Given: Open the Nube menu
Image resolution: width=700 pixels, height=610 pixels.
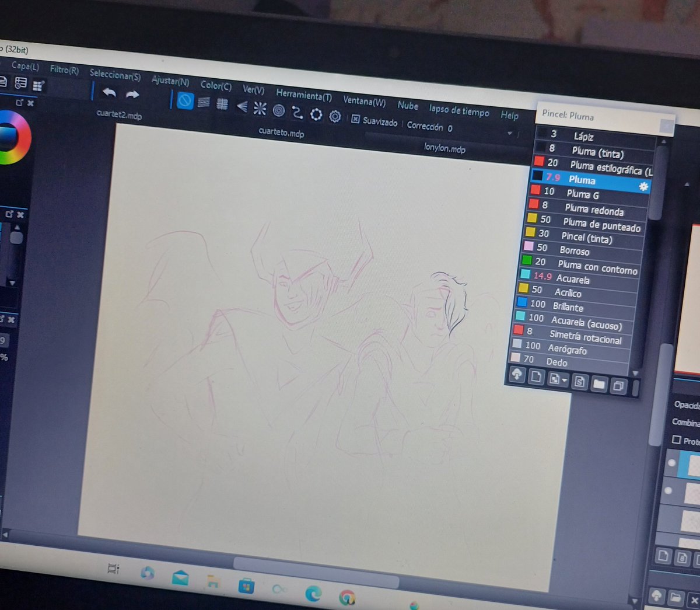Looking at the screenshot, I should point(408,106).
